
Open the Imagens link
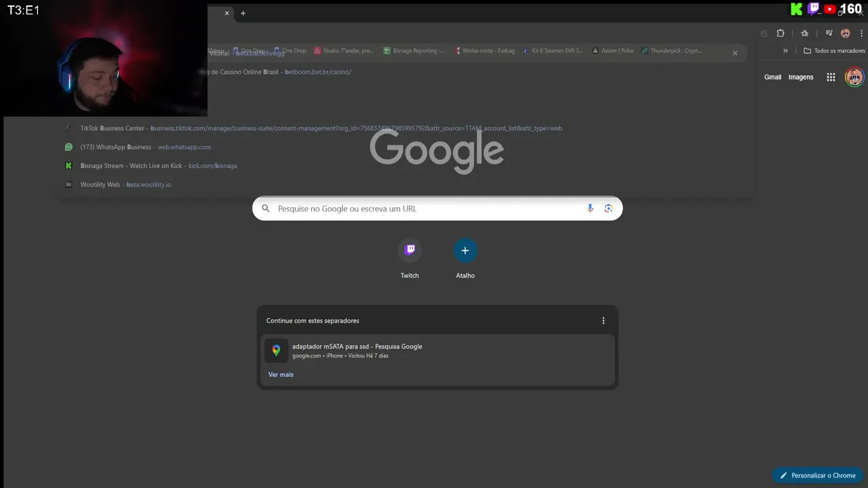click(x=800, y=77)
